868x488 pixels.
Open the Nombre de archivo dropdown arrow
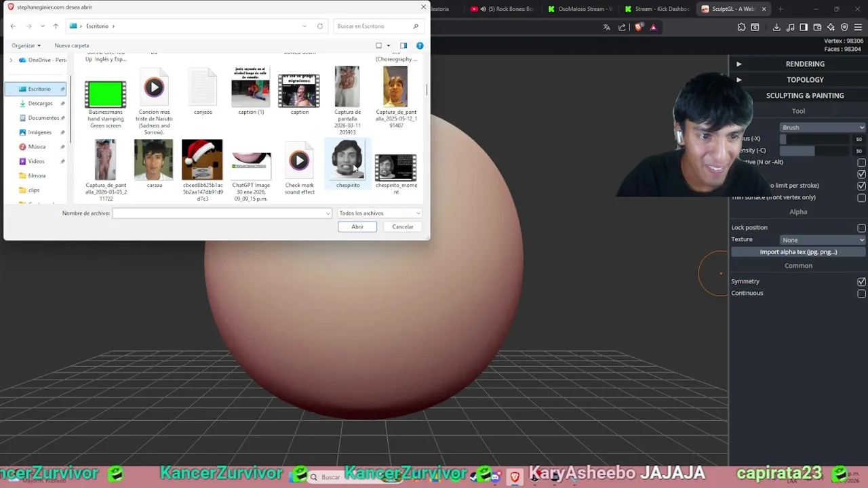pyautogui.click(x=328, y=213)
